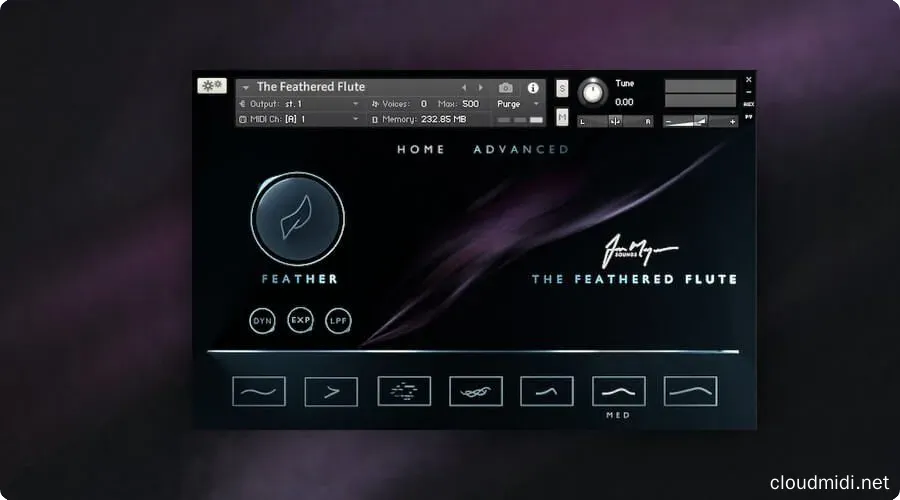
Task: Open the Purge dropdown menu
Action: (x=518, y=104)
